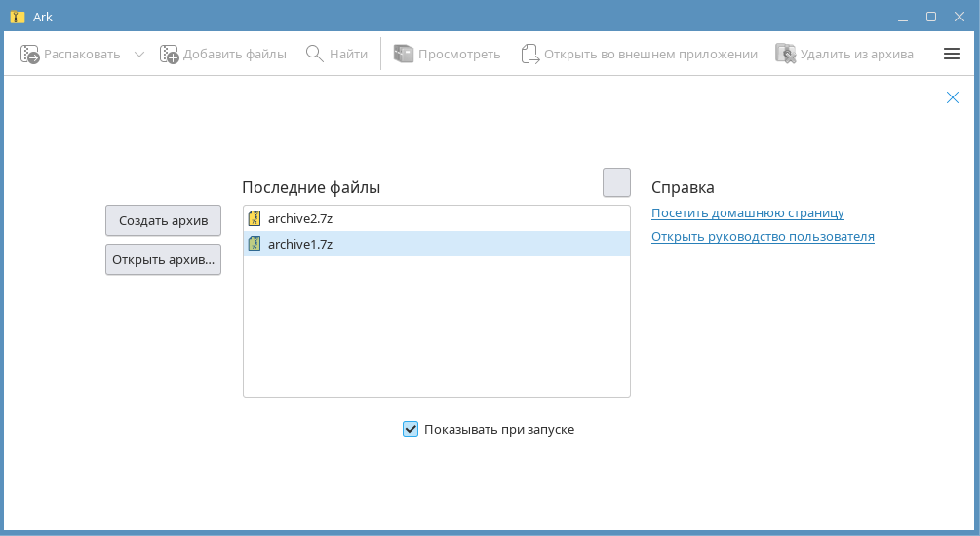Select archive2.7z in recent files
Viewport: 980px width, 536px height.
pyautogui.click(x=300, y=218)
